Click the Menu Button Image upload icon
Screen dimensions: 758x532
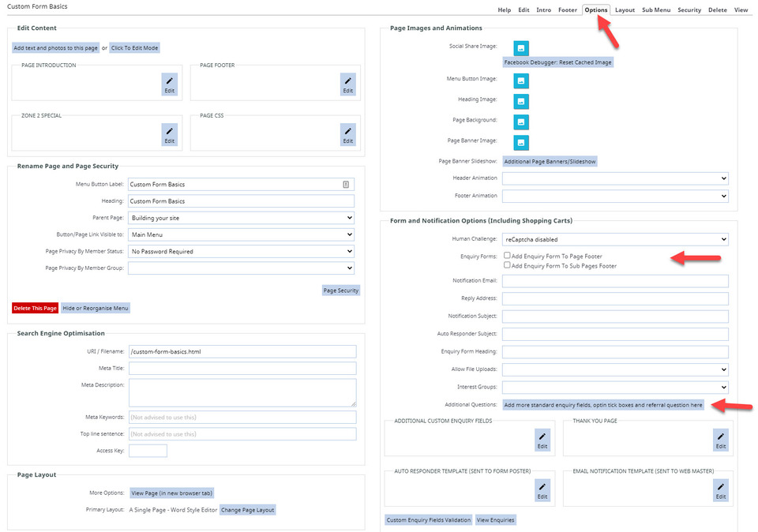(521, 81)
